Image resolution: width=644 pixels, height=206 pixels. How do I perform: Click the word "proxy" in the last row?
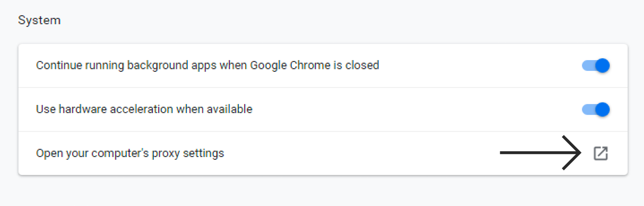(x=164, y=154)
